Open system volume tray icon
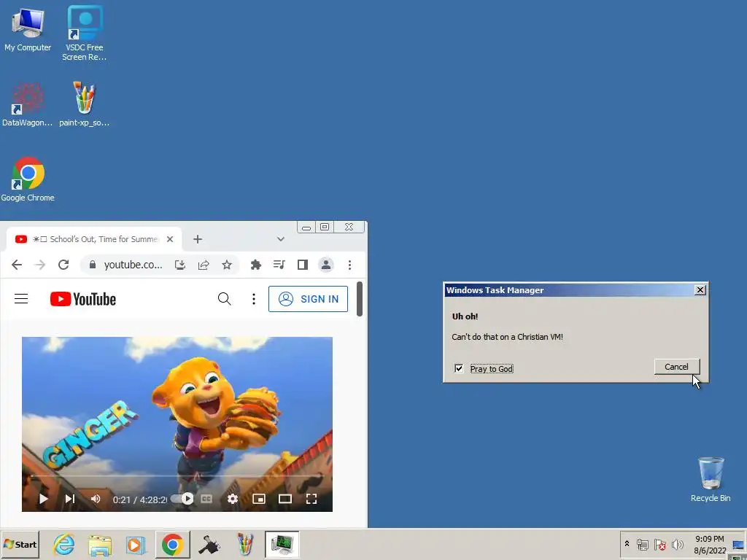Viewport: 747px width, 560px height. click(677, 544)
